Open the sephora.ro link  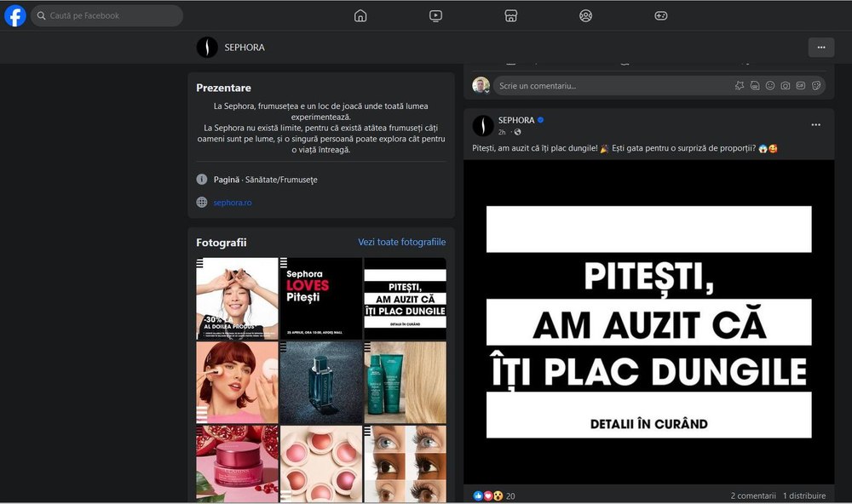233,203
